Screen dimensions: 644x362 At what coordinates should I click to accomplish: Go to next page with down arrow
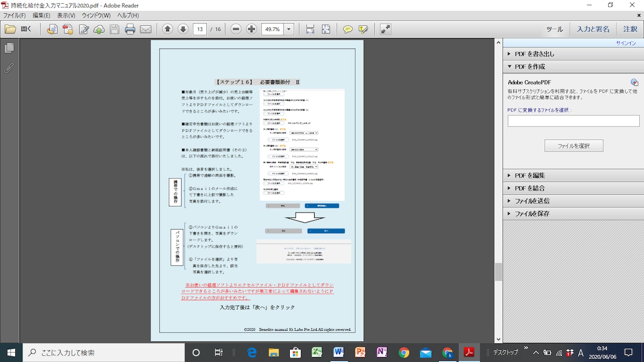[183, 30]
